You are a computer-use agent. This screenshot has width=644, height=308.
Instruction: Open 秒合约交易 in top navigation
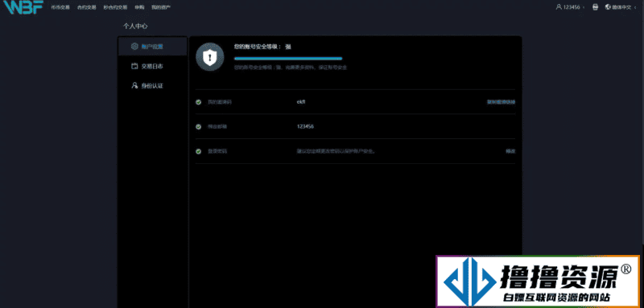[x=115, y=7]
